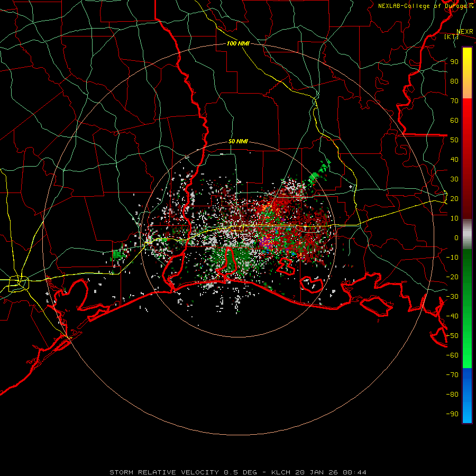Click the 80 value on the velocity scale

[454, 81]
